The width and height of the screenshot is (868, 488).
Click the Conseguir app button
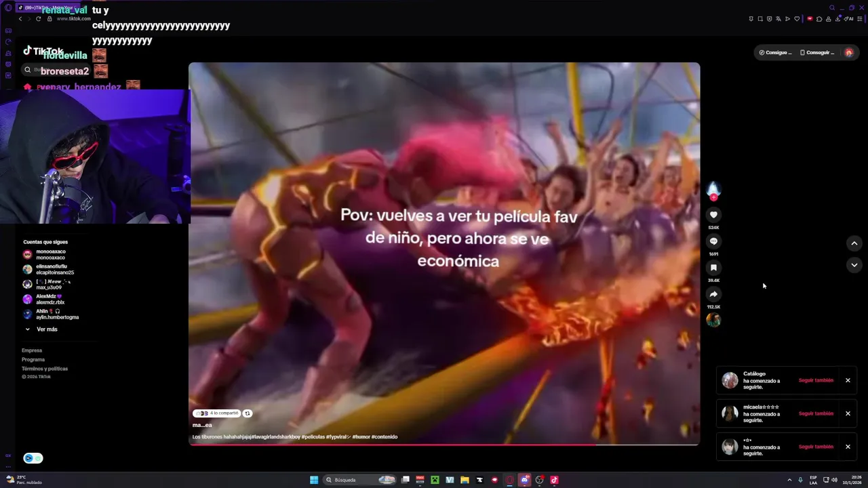[x=817, y=52]
